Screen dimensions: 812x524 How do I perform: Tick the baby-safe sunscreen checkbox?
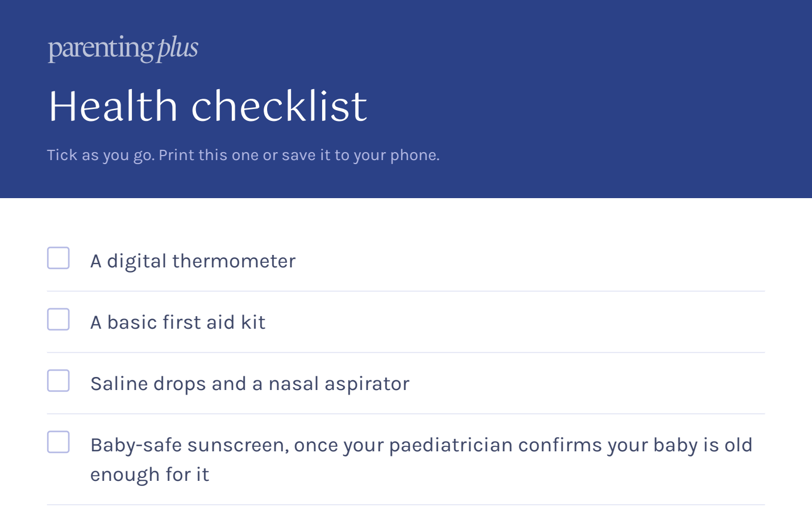pos(59,442)
